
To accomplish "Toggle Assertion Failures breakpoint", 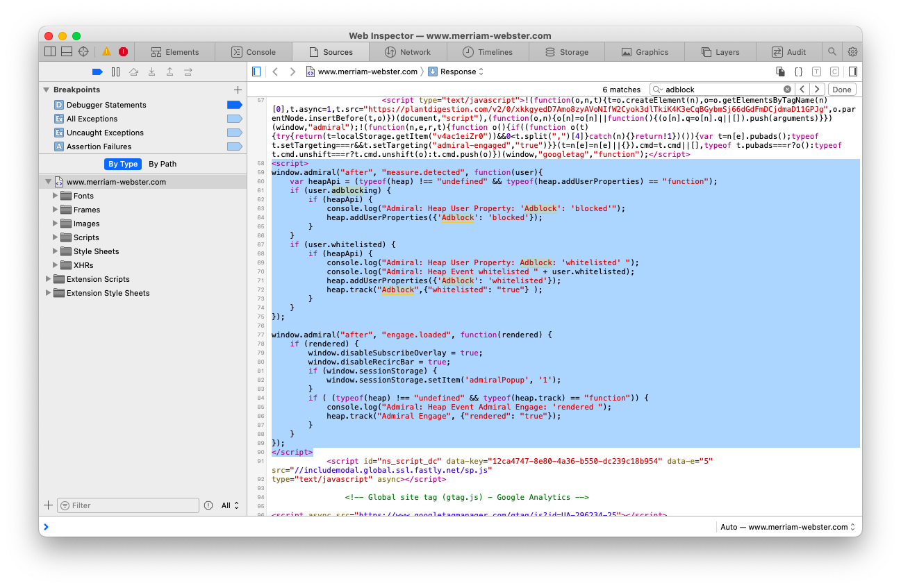I will click(x=235, y=146).
